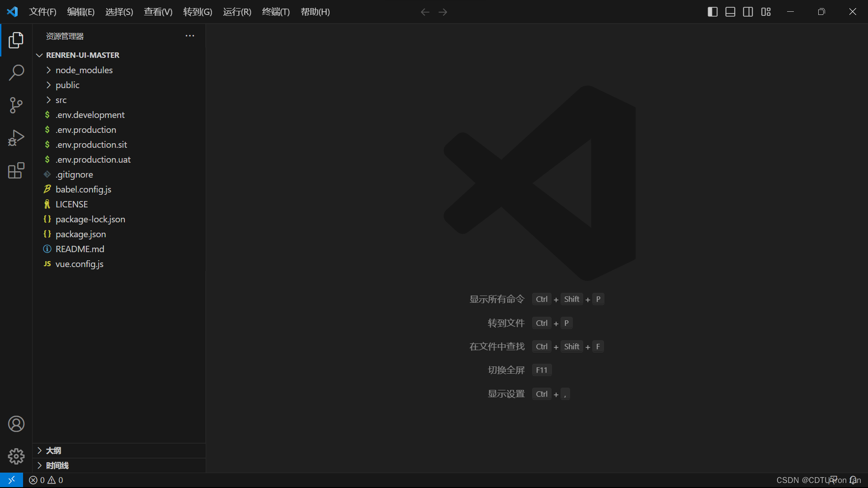868x488 pixels.
Task: Open the package.json file
Action: coord(80,234)
